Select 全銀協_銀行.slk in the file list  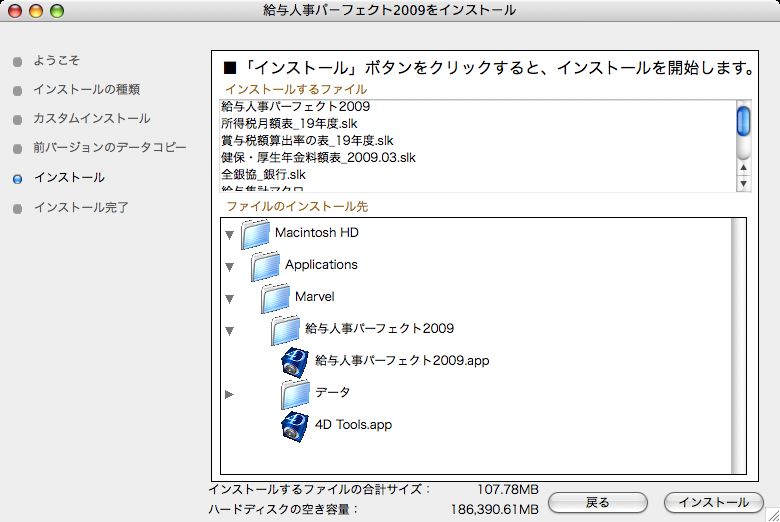coord(263,175)
